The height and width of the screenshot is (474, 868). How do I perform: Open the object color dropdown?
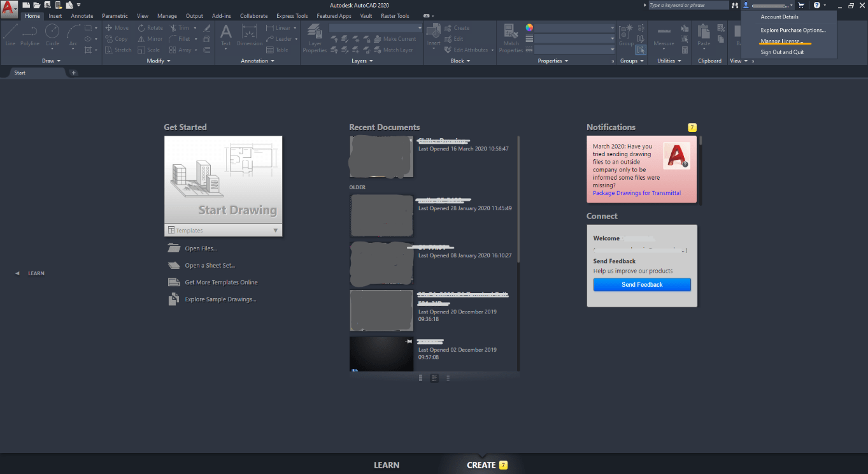point(574,28)
